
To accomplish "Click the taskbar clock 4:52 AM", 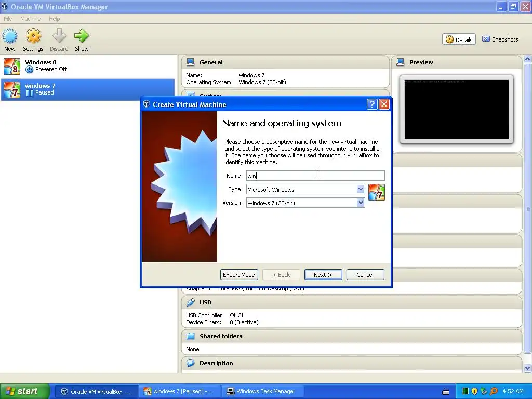I will pyautogui.click(x=513, y=391).
